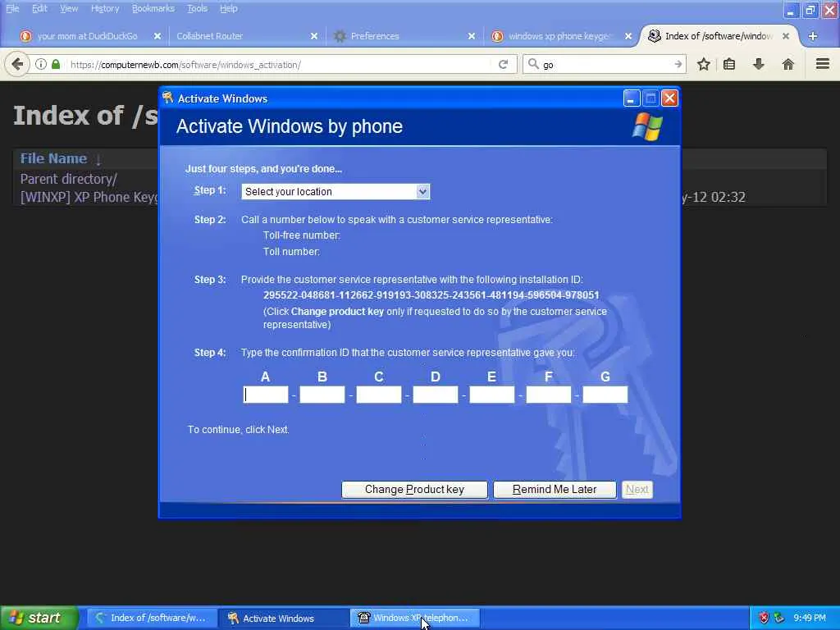Reload the page with the refresh icon

[x=503, y=65]
